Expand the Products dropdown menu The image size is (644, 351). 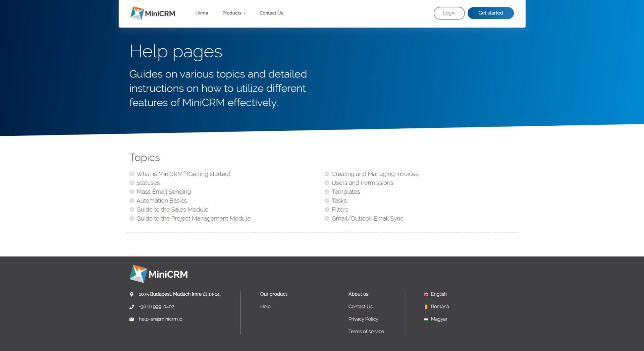point(234,13)
